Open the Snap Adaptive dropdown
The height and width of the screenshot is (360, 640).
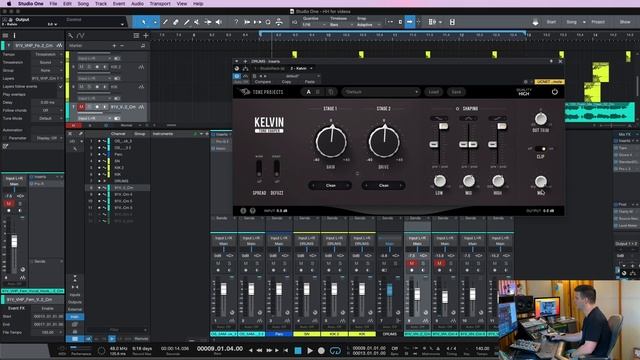click(369, 25)
